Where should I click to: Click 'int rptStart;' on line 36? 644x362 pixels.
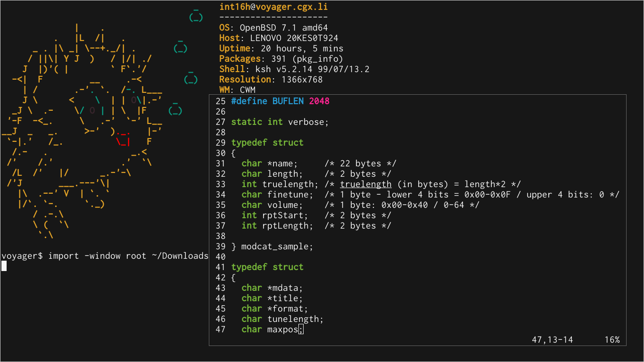275,215
